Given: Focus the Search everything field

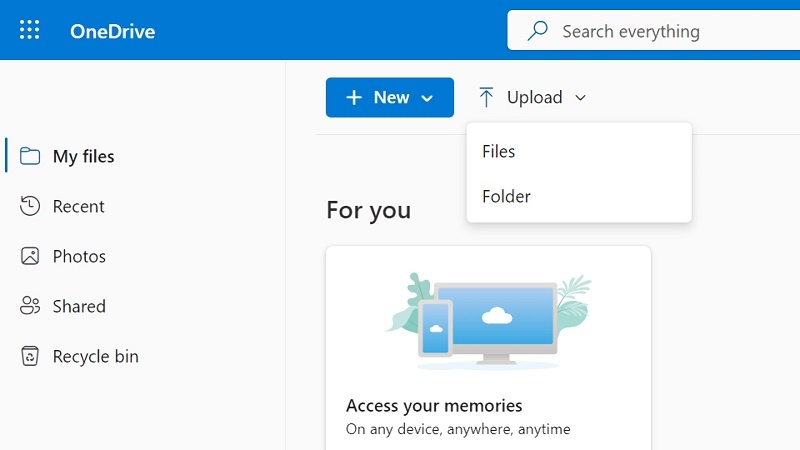Looking at the screenshot, I should point(660,31).
